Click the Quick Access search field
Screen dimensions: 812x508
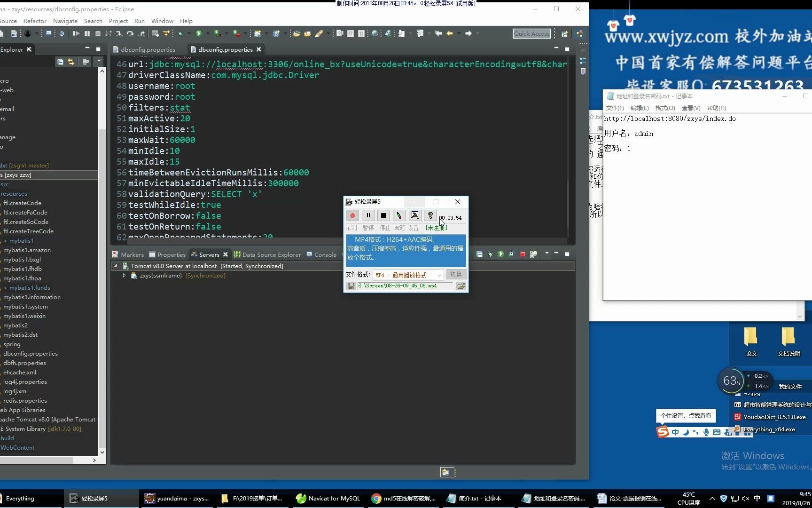[531, 33]
